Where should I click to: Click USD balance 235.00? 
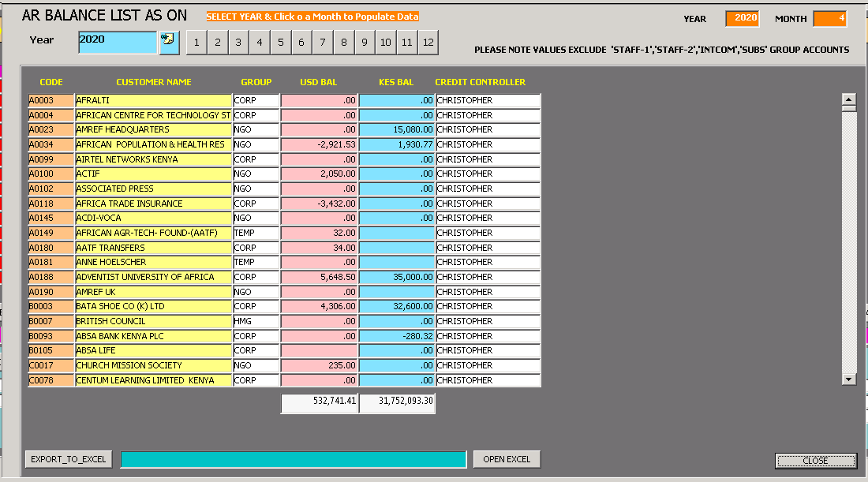(x=319, y=366)
